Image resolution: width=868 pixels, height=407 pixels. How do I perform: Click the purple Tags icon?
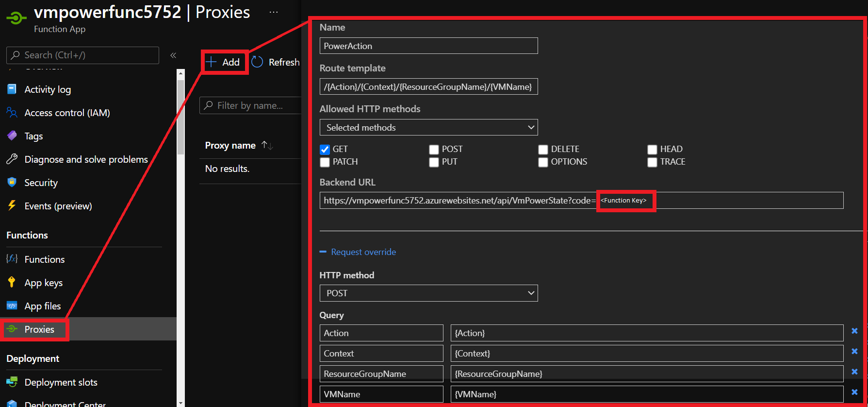[12, 136]
